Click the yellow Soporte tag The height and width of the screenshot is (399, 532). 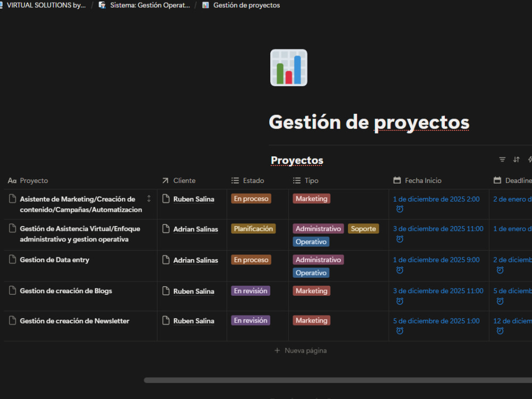coord(363,229)
